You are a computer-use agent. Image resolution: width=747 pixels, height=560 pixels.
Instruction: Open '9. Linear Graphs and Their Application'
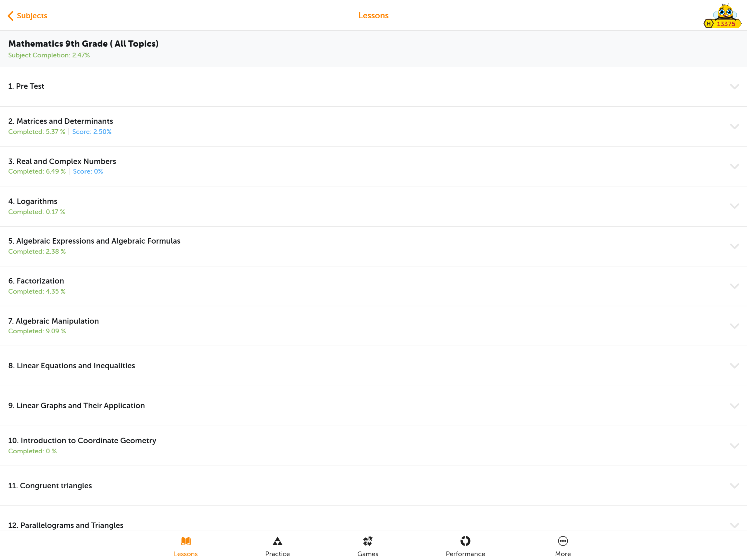point(373,406)
